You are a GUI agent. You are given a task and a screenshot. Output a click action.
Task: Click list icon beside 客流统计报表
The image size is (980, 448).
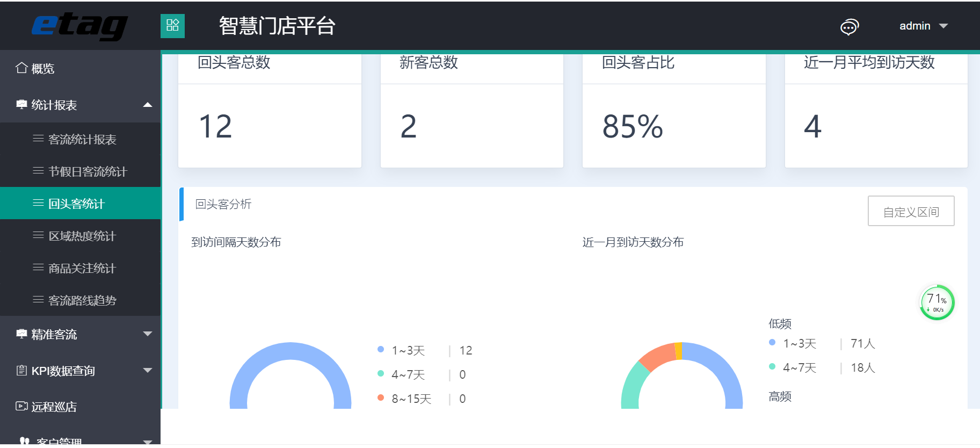coord(38,139)
